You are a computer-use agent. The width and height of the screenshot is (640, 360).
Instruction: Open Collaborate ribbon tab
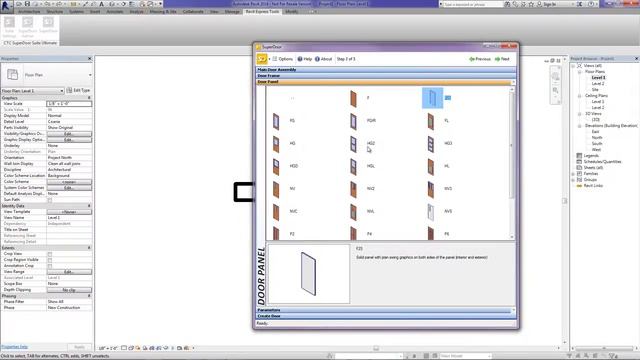[x=193, y=11]
